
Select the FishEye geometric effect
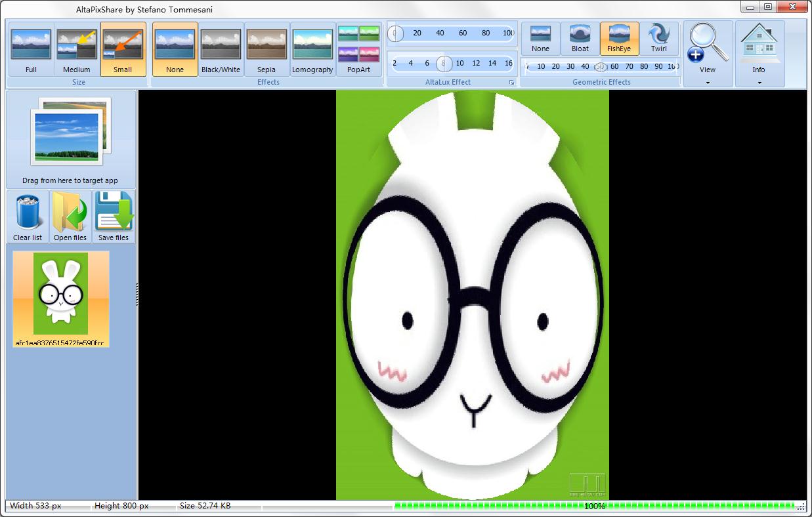point(619,39)
